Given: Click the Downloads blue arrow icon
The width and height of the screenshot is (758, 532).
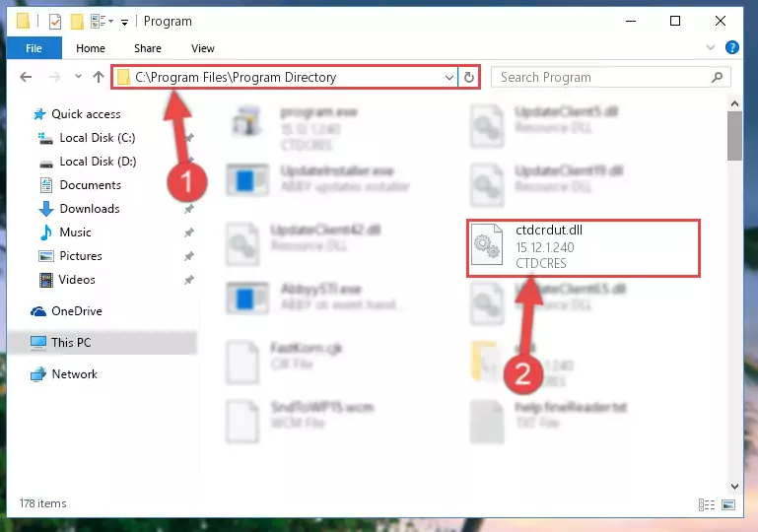Looking at the screenshot, I should 46,209.
